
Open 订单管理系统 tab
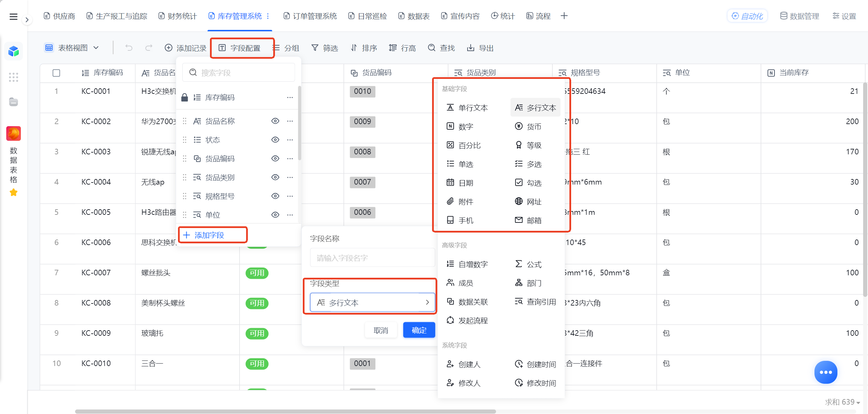point(310,16)
